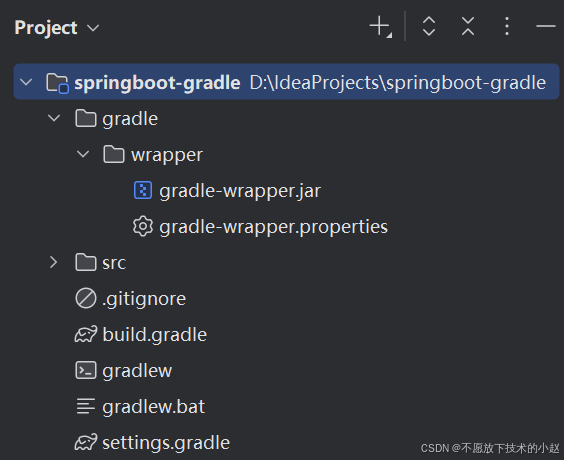
Task: Click the Project panel title
Action: tap(46, 28)
